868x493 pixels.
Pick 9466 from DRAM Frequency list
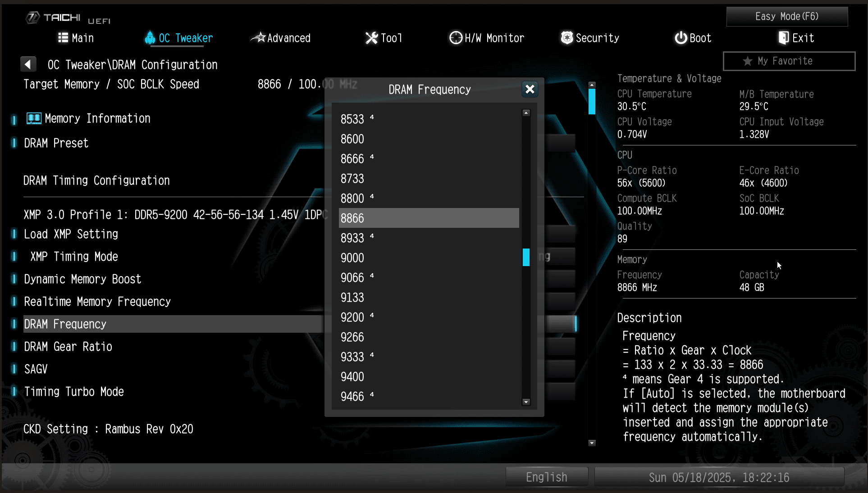click(x=352, y=397)
